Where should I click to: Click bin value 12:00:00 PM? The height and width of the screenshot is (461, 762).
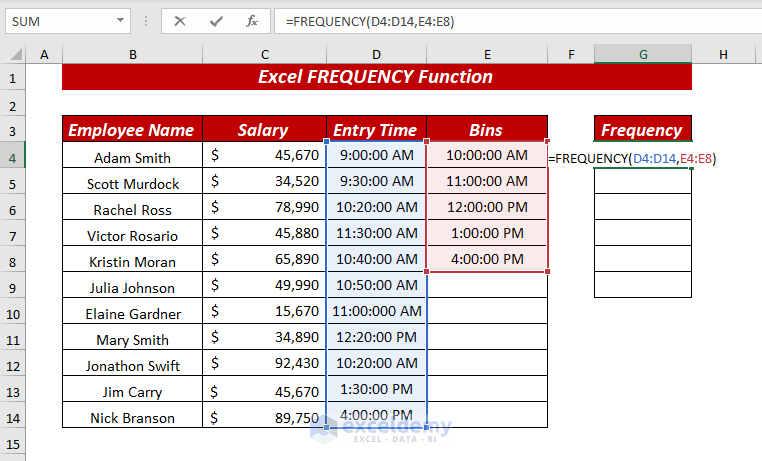point(487,207)
